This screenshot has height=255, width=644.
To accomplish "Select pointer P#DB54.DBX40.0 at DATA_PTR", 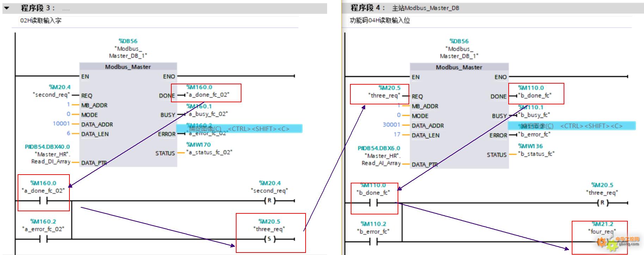I will click(47, 146).
